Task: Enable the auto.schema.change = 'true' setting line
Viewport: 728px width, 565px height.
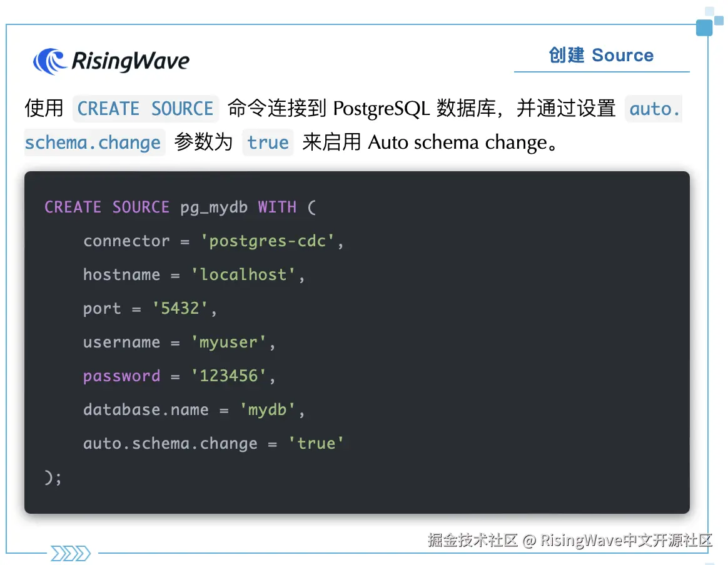Action: 213,443
